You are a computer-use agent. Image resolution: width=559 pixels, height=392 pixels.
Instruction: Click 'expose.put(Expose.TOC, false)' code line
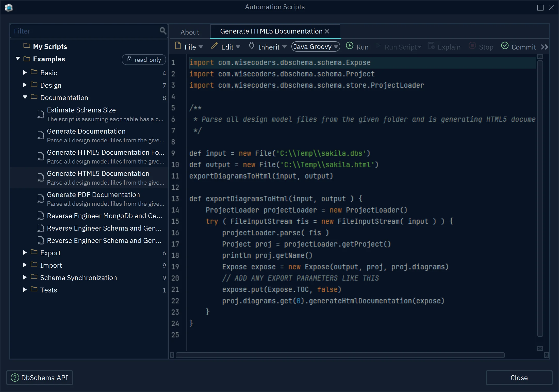[x=282, y=289]
